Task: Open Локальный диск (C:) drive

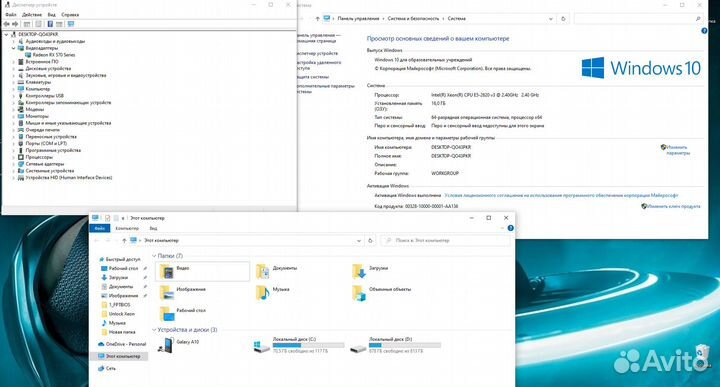Action: tap(299, 345)
